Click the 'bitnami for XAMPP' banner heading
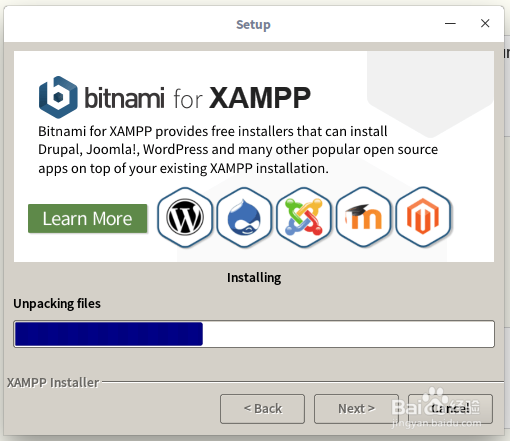This screenshot has height=441, width=510. [197, 98]
